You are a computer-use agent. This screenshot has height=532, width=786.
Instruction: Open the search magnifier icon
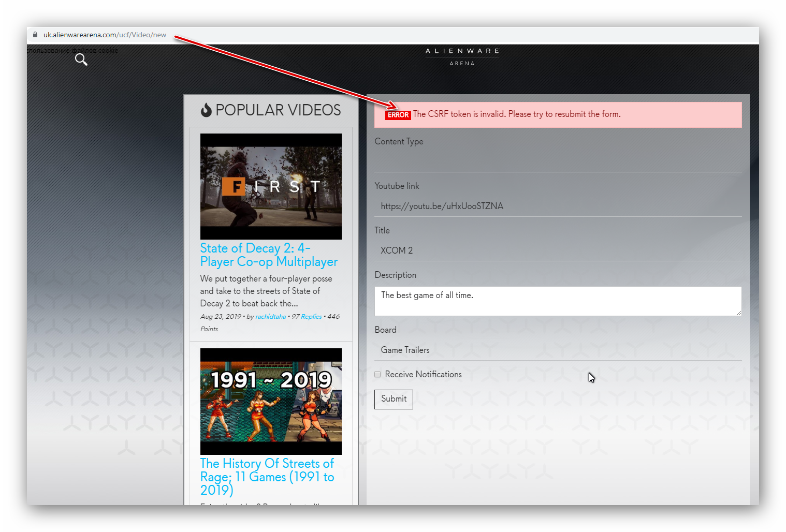pos(81,60)
